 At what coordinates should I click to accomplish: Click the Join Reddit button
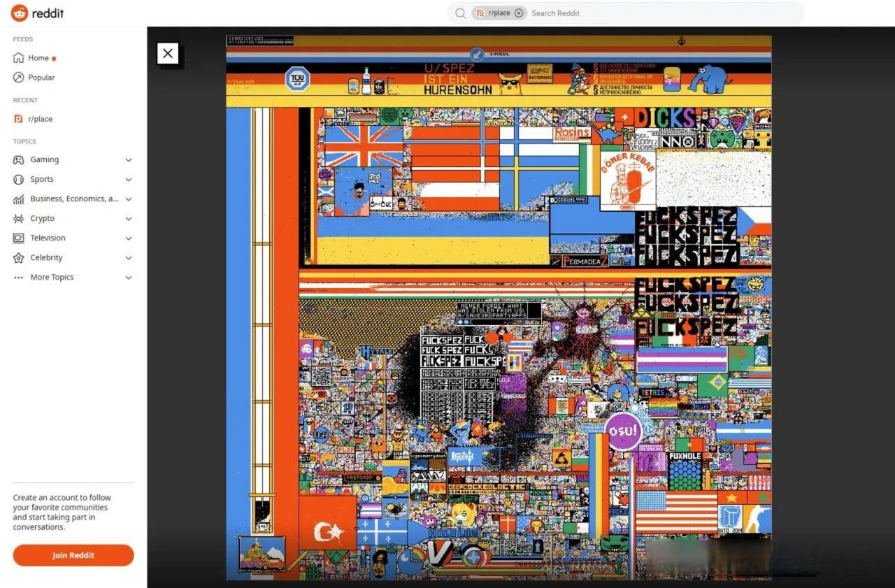[x=73, y=555]
